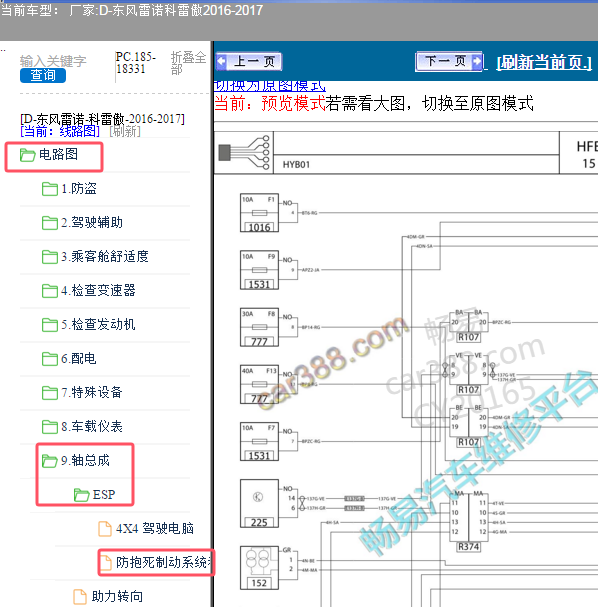Click the left arrow icon on 上一页
This screenshot has width=598, height=607.
click(222, 61)
